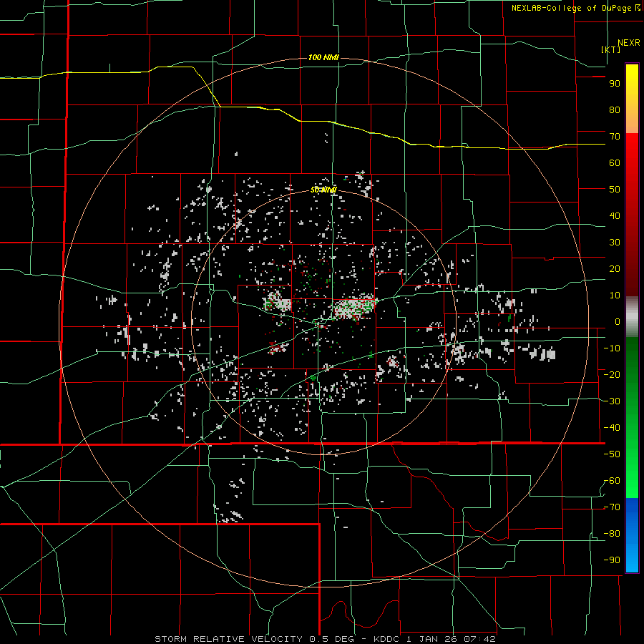Select the -10 scale value
The height and width of the screenshot is (644, 644).
612,348
